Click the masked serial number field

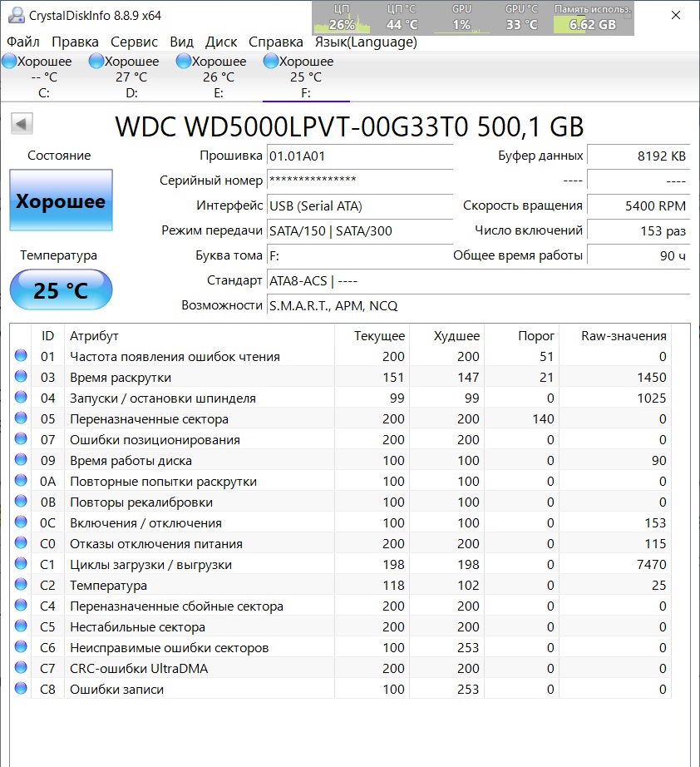click(360, 181)
